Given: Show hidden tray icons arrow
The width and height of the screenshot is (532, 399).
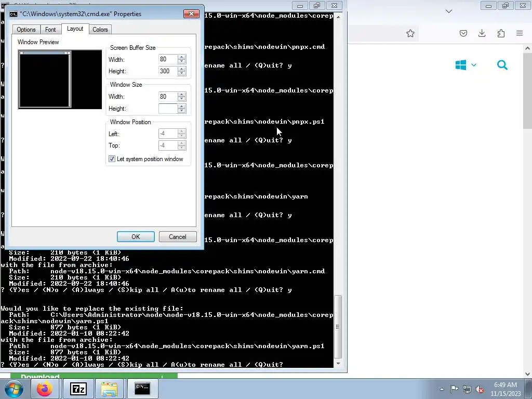Looking at the screenshot, I should (442, 389).
